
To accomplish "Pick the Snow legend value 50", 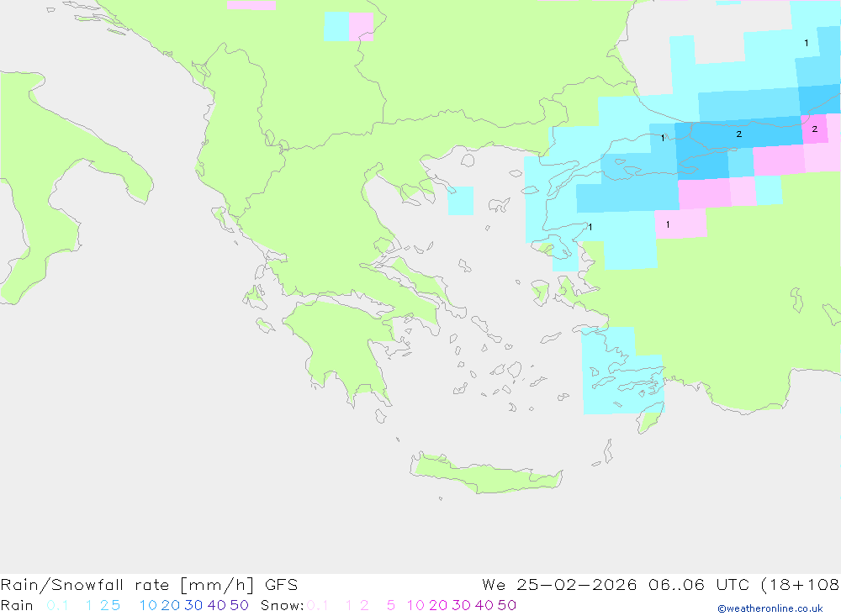I will 507,605.
